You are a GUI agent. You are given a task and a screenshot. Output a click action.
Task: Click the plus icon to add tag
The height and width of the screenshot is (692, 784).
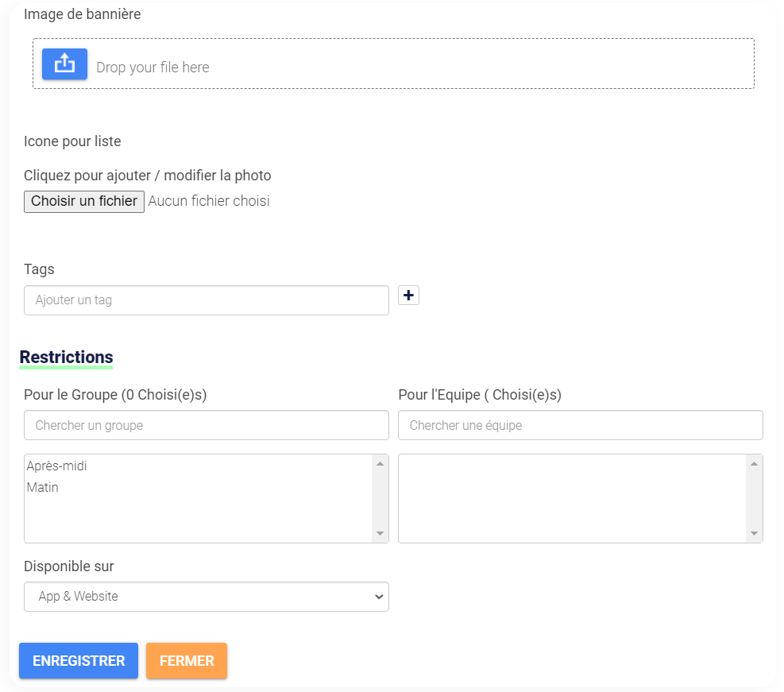[x=408, y=296]
